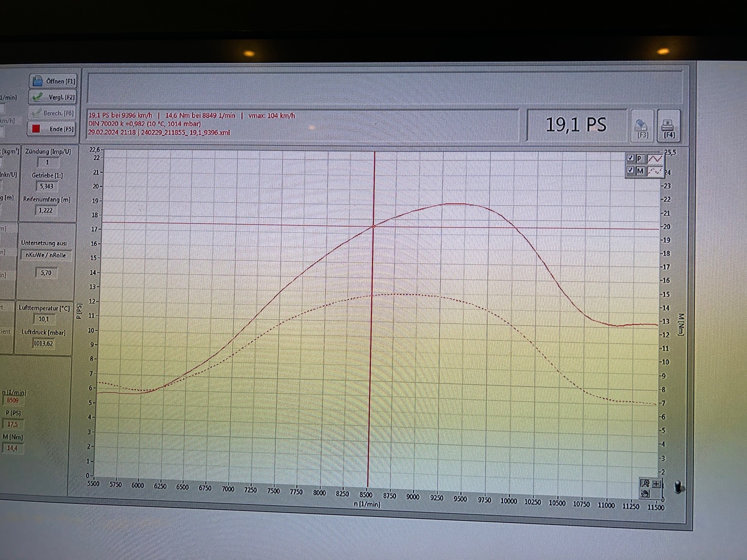
Task: Select the crosshair cursor graph tool
Action: click(x=656, y=484)
